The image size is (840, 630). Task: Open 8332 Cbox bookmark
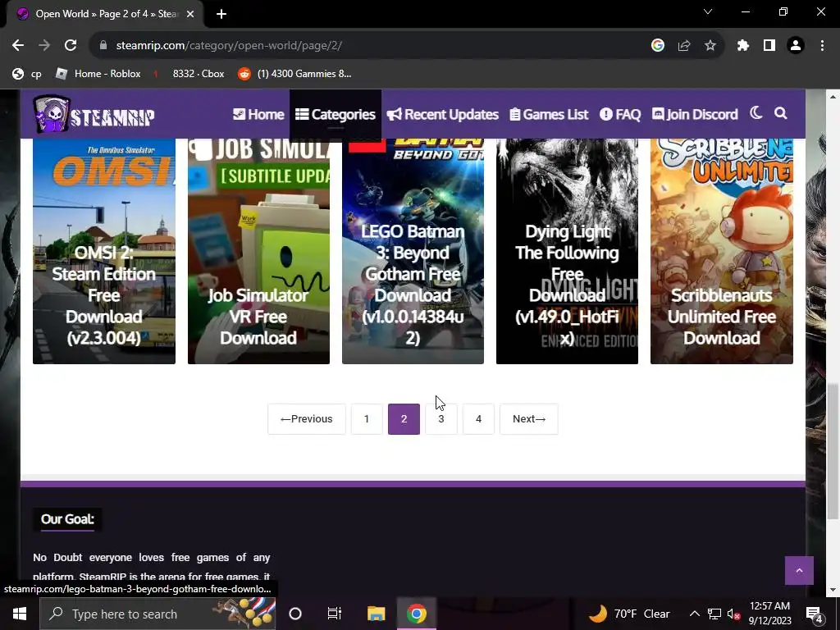[189, 74]
